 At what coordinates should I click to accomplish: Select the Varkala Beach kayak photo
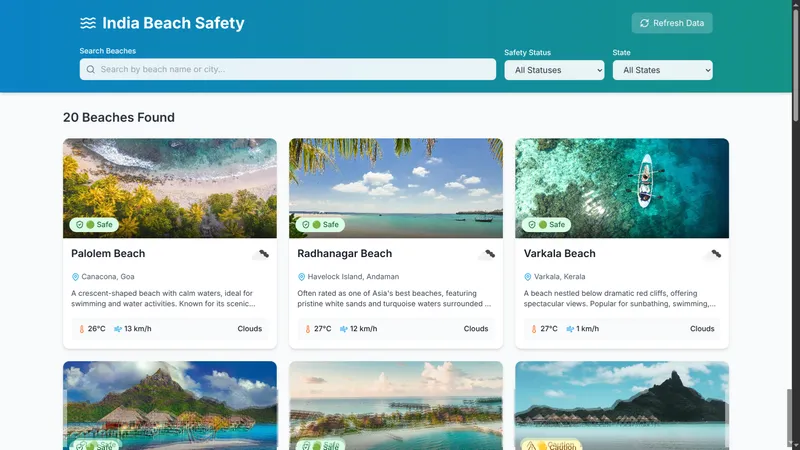click(622, 188)
